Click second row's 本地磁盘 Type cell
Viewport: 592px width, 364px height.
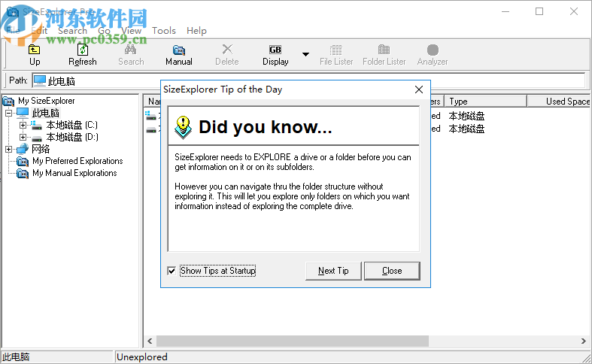click(x=466, y=129)
